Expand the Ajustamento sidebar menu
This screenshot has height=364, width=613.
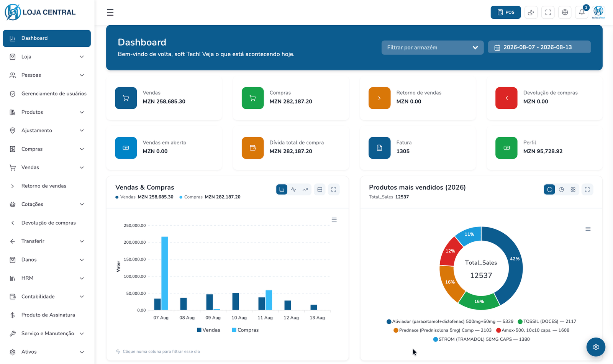pyautogui.click(x=47, y=131)
